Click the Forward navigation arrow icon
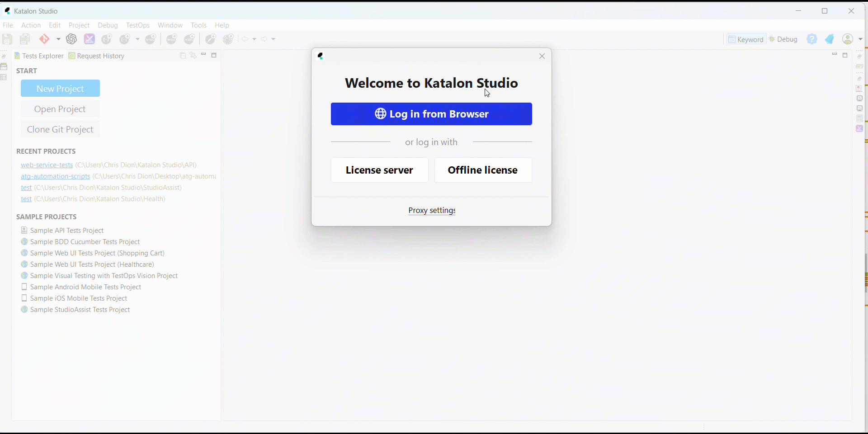 tap(264, 39)
